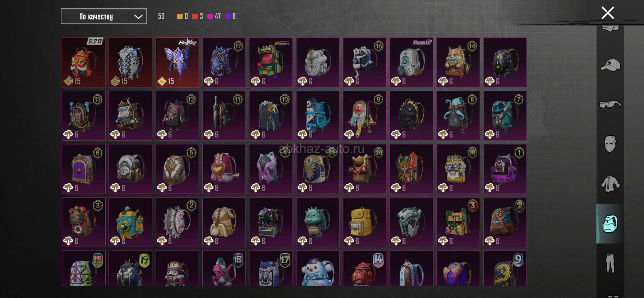Filter by the pink quality swatch

coord(210,16)
